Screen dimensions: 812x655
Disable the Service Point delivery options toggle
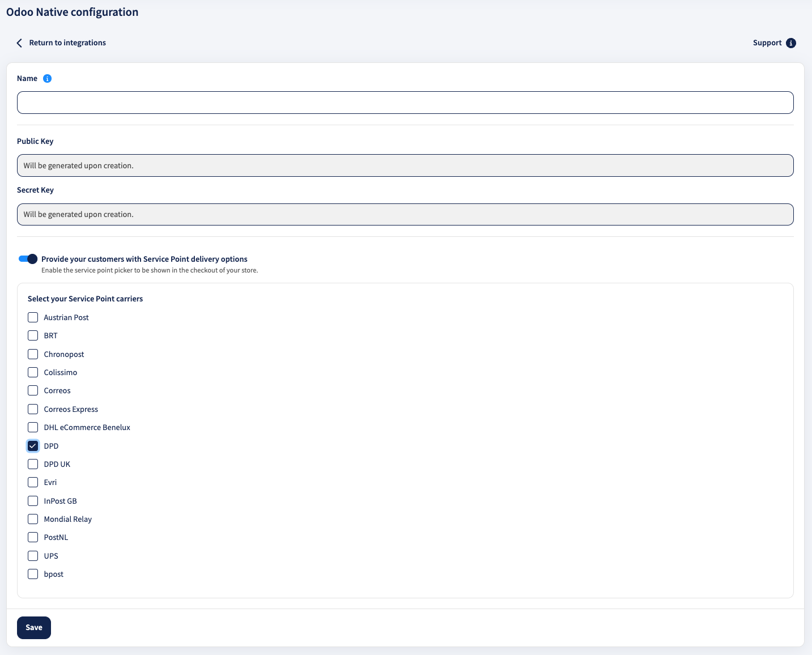click(x=27, y=258)
